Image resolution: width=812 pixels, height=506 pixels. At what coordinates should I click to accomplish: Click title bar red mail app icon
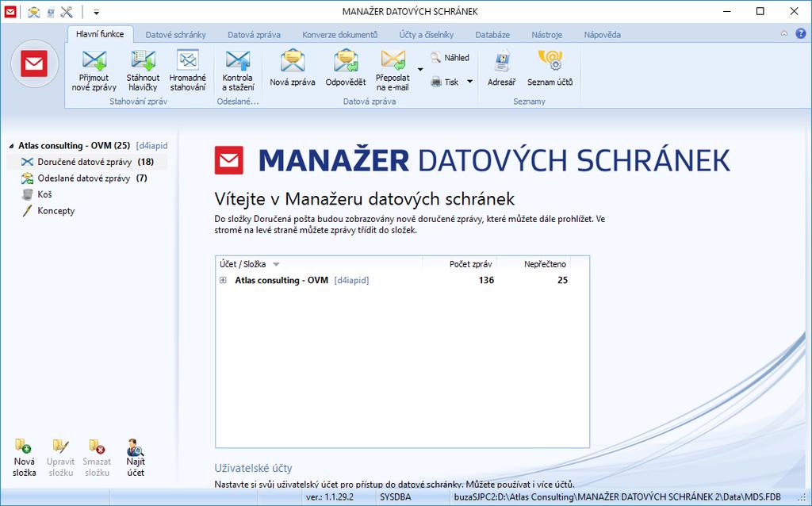(x=10, y=11)
